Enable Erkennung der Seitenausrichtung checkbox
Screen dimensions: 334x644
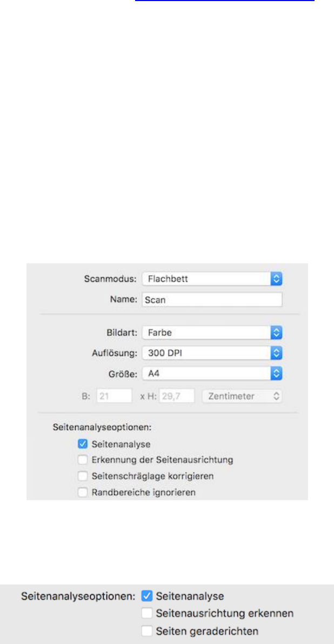[x=83, y=460]
